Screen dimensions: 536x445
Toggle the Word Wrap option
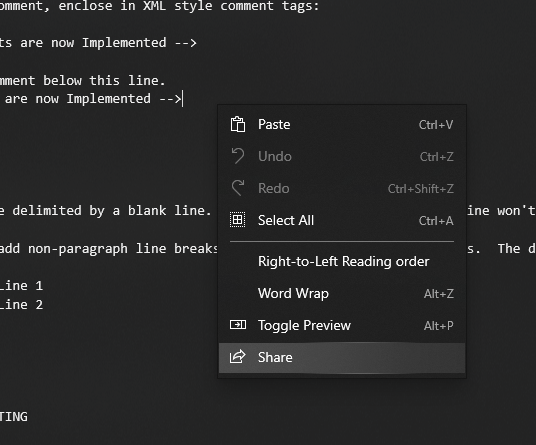pyautogui.click(x=342, y=293)
